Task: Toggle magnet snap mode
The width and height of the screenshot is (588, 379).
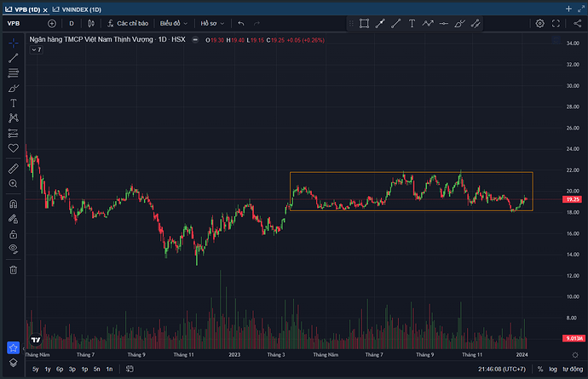Action: (x=13, y=204)
